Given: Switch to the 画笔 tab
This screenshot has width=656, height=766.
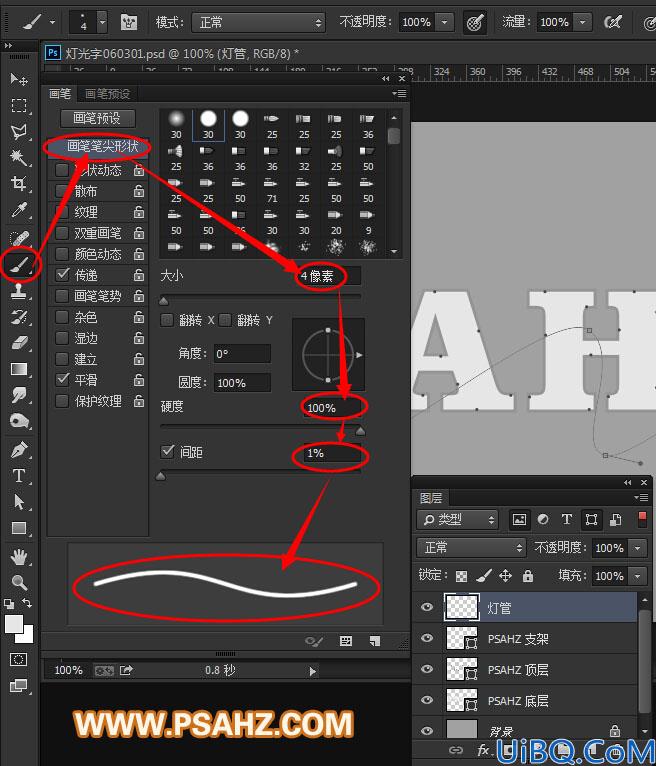Looking at the screenshot, I should [x=60, y=93].
